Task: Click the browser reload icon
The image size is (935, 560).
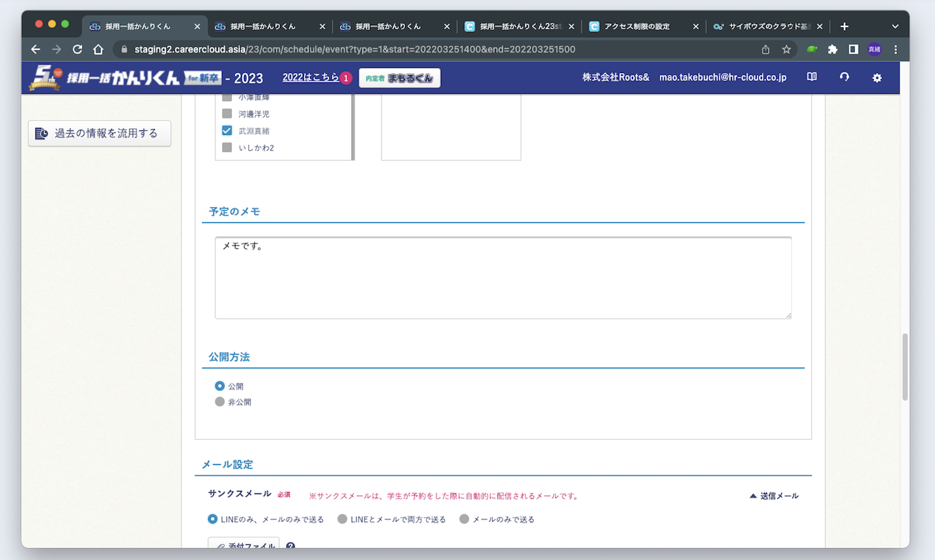Action: pyautogui.click(x=78, y=49)
